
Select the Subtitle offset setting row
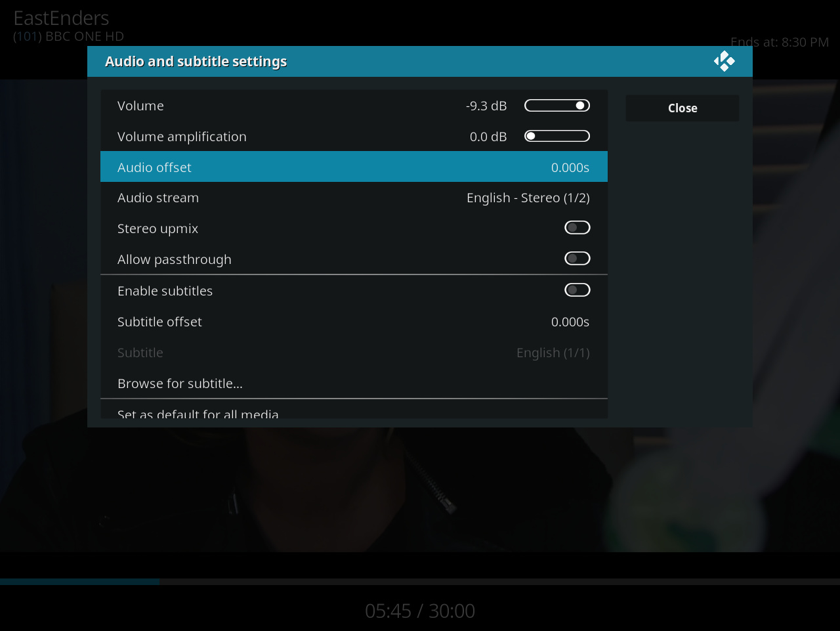click(x=354, y=322)
